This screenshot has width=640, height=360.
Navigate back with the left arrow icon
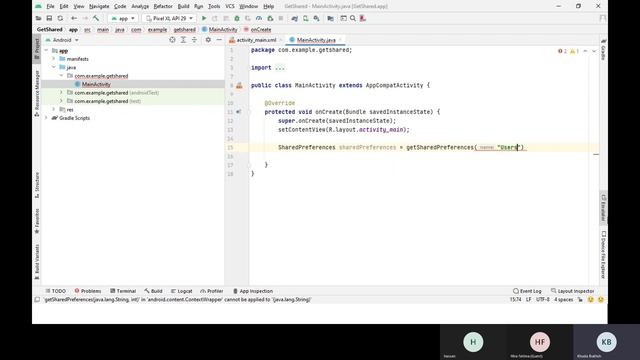pyautogui.click(x=74, y=18)
